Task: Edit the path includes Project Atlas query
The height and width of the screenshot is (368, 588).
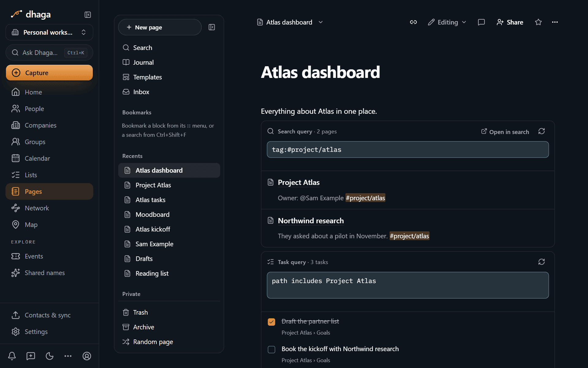Action: click(408, 285)
